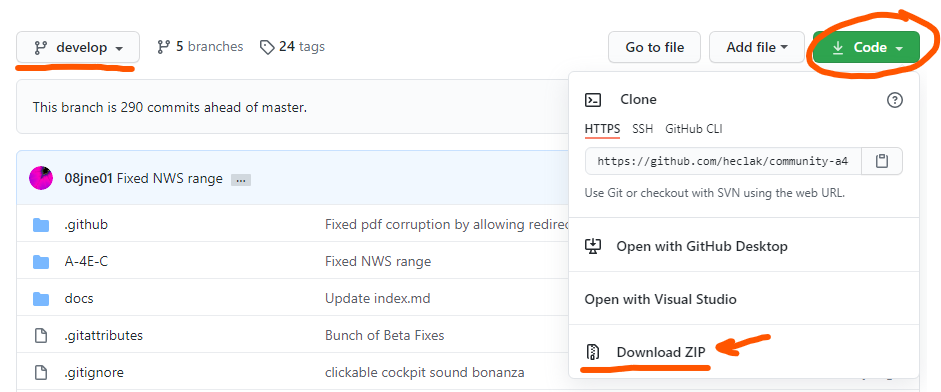Click the folder icon next to A-4E-C
Viewport: 941px width, 392px height.
41,262
